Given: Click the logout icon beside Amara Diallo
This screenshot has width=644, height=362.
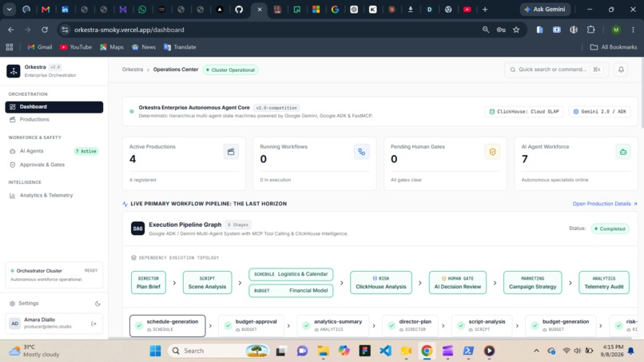Looking at the screenshot, I should (x=93, y=324).
